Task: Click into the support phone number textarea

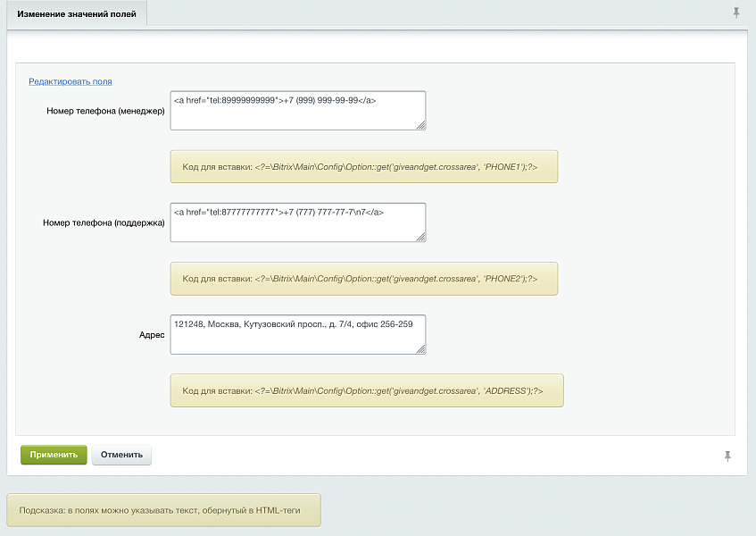Action: point(296,222)
